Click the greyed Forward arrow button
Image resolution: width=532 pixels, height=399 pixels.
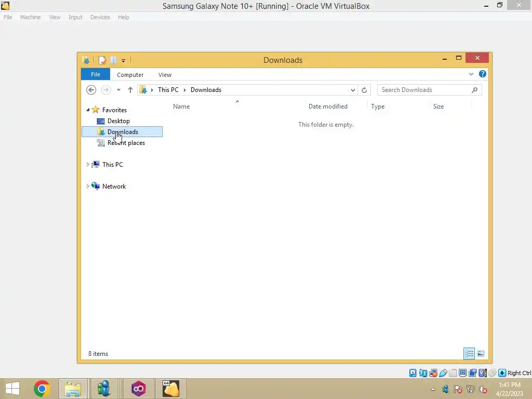[x=106, y=90]
